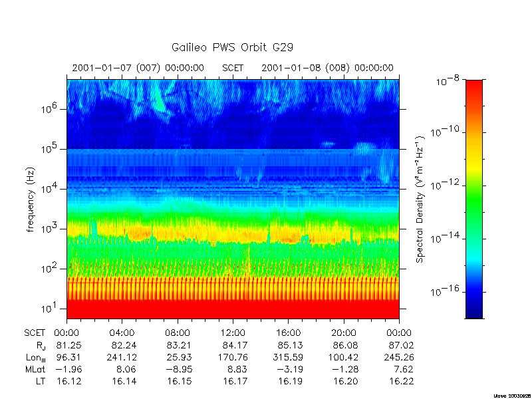Viewport: 532px width, 399px height.
Task: Click the longitude value 25.93
Action: tap(180, 357)
